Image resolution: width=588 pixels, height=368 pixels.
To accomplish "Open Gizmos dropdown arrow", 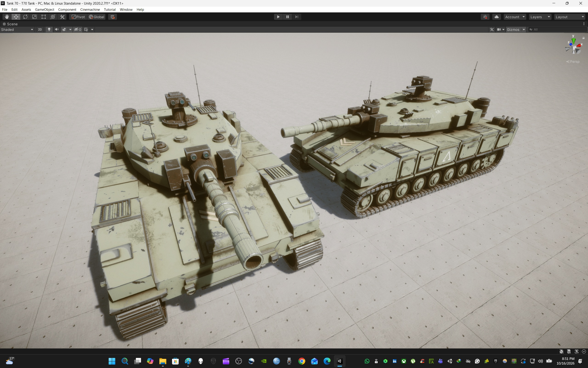I will coord(524,29).
